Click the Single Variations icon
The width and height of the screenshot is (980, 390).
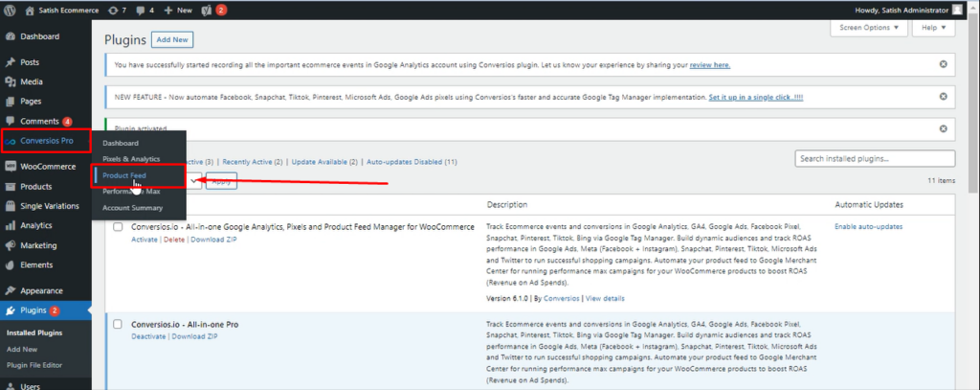click(x=10, y=206)
